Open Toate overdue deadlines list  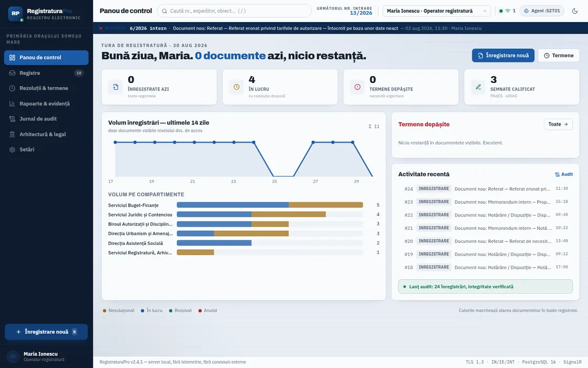click(x=558, y=124)
